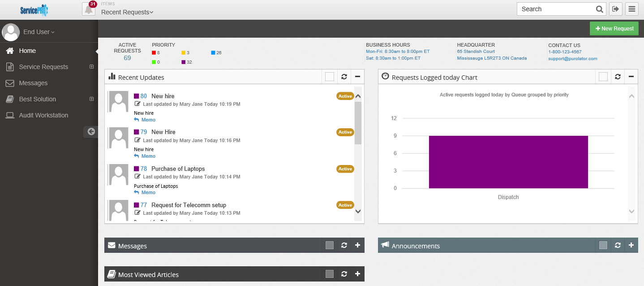Image resolution: width=644 pixels, height=286 pixels.
Task: Click the New Request button
Action: 614,28
